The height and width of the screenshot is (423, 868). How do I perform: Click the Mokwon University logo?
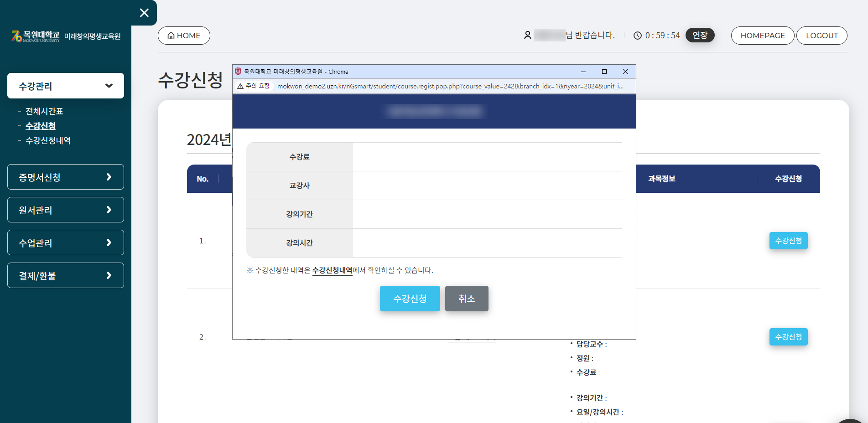click(x=66, y=36)
